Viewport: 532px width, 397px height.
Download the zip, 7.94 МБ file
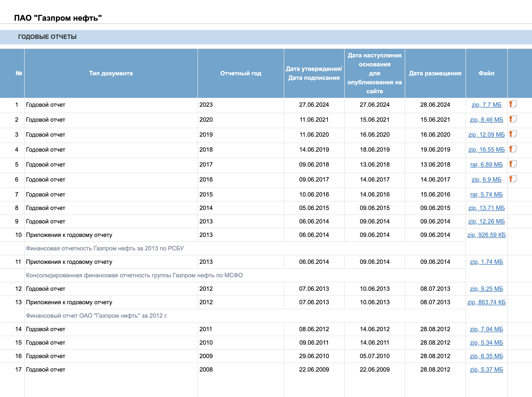point(486,329)
